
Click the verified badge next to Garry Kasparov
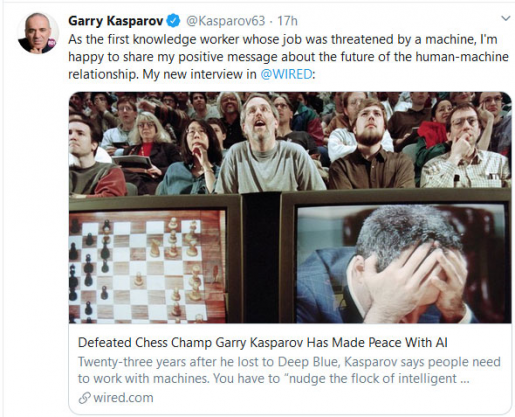click(x=173, y=21)
